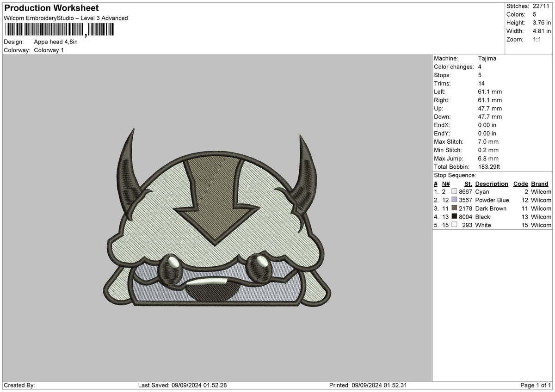555x392 pixels.
Task: Click the Black swatch 8004
Action: (453, 217)
